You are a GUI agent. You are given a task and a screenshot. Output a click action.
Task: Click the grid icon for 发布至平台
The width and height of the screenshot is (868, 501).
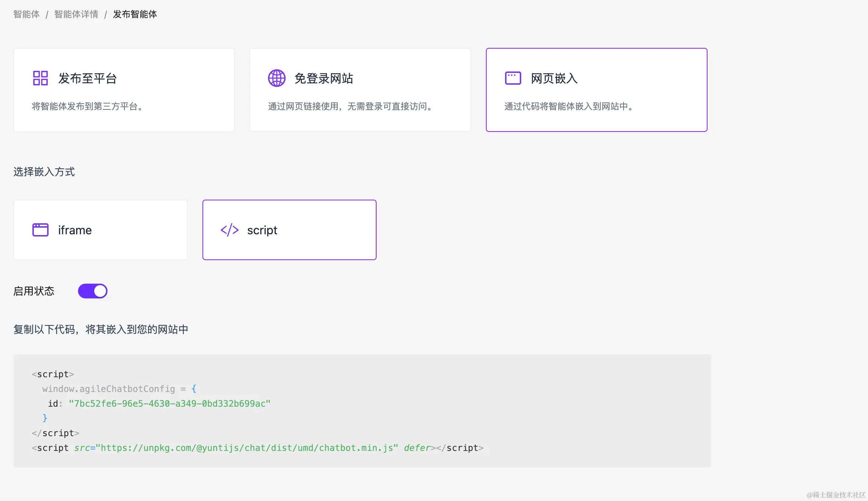pos(40,78)
